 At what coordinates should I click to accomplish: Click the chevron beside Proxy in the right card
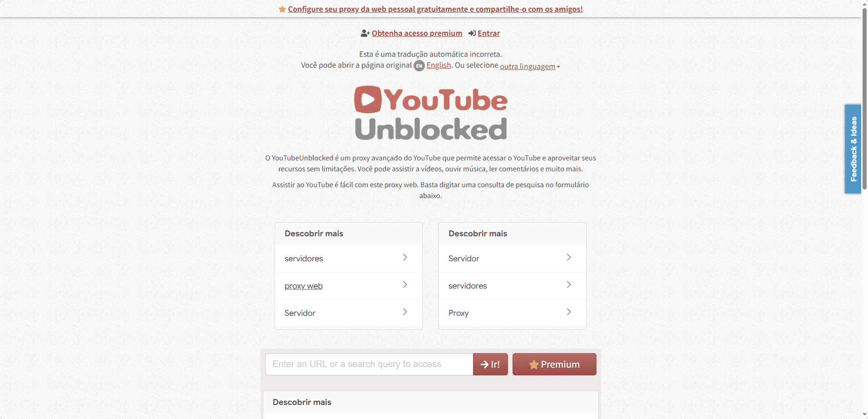[x=569, y=312]
